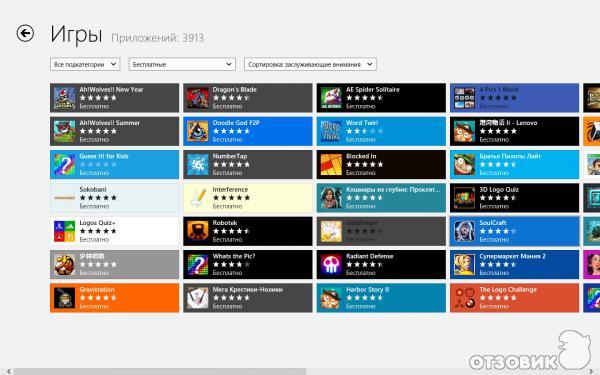Choose the Logos Quiz+ app icon

tap(64, 231)
